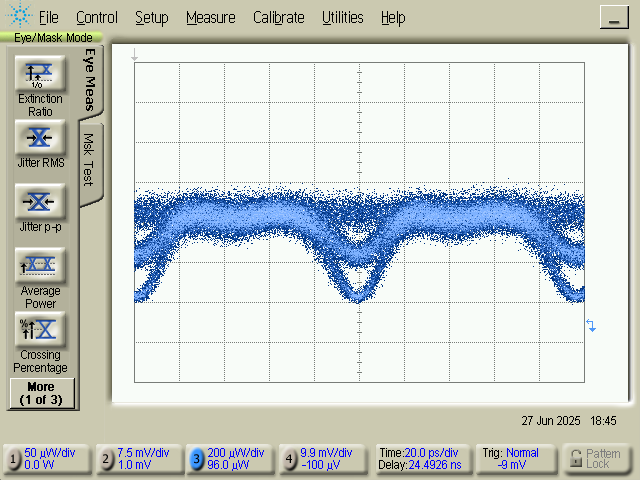Viewport: 640px width, 480px height.
Task: Switch to the Msk Test tab
Action: click(x=89, y=162)
